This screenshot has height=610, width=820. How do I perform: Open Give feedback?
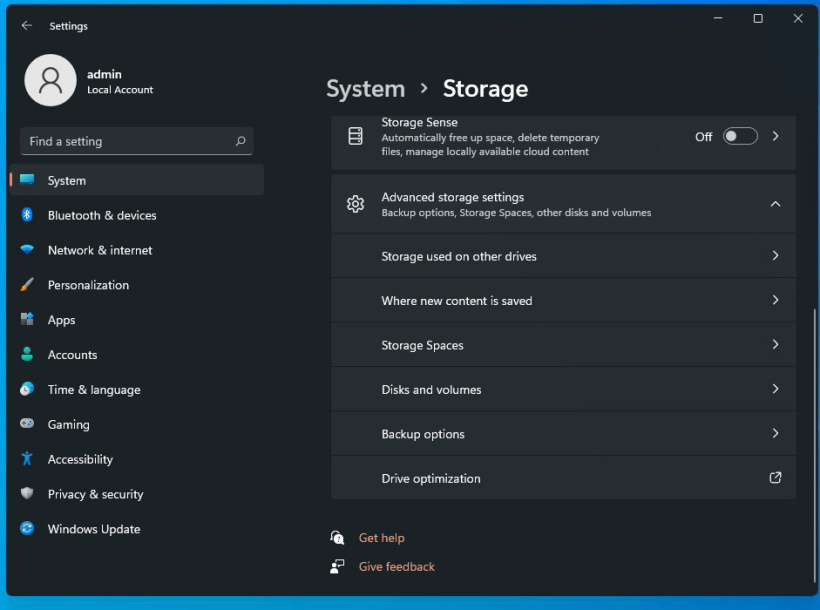396,566
